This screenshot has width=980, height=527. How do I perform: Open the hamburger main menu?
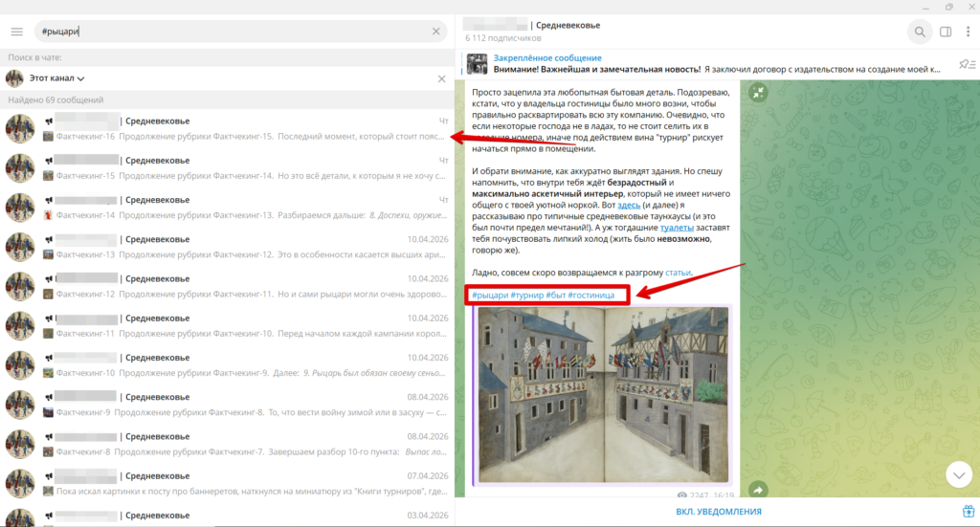[17, 32]
